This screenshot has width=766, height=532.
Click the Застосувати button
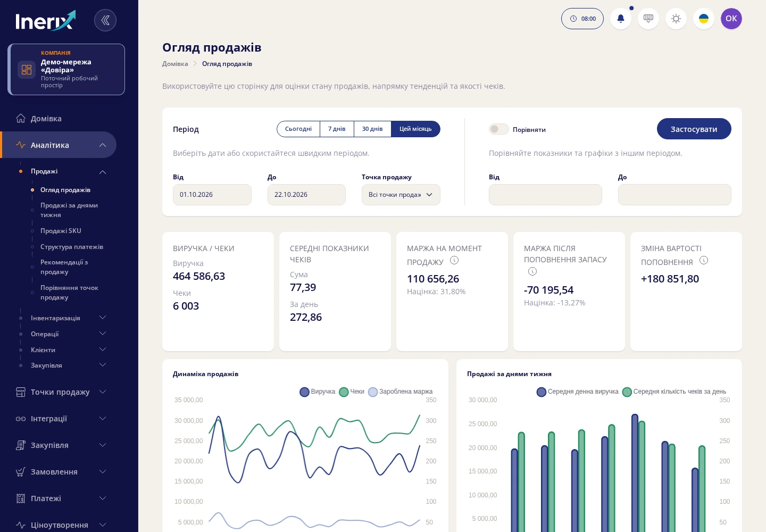[x=694, y=129]
